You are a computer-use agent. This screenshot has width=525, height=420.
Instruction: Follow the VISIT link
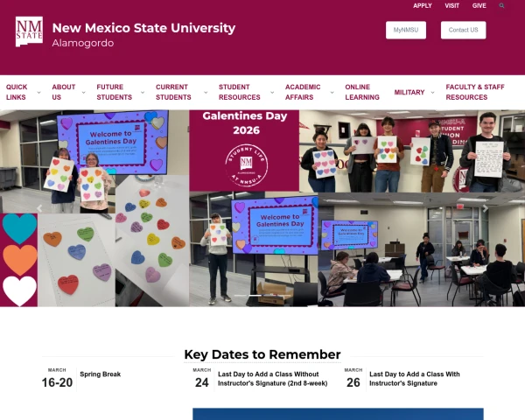[x=451, y=6]
